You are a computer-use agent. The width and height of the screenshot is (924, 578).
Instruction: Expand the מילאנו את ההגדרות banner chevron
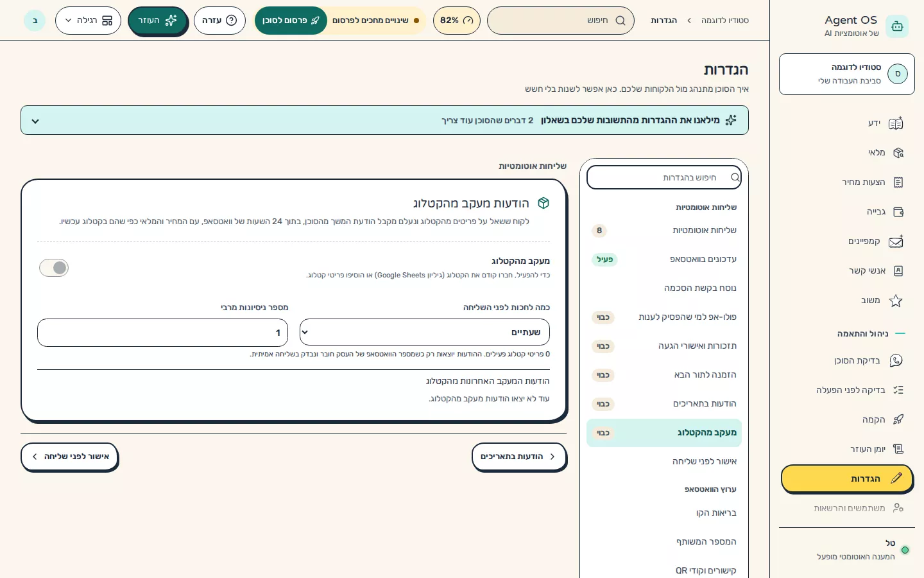35,121
